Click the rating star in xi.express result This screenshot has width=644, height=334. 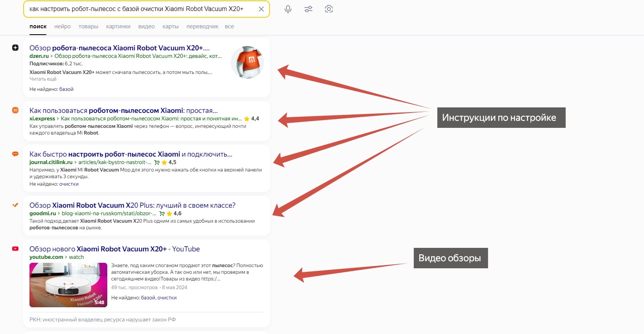pyautogui.click(x=247, y=119)
